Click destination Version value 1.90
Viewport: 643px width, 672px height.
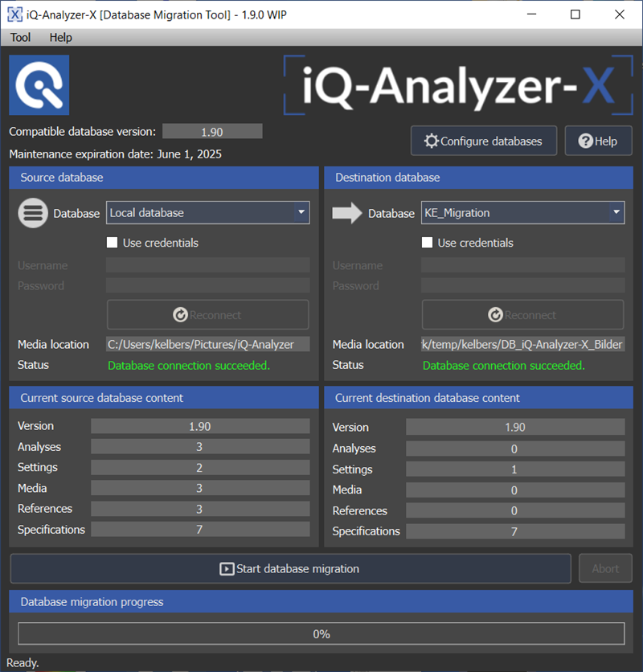tap(515, 428)
